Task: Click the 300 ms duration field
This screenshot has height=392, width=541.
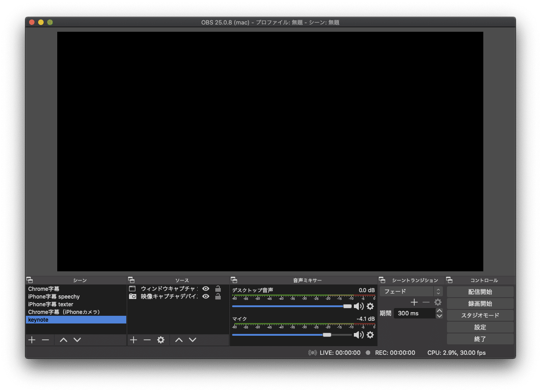Action: [415, 314]
